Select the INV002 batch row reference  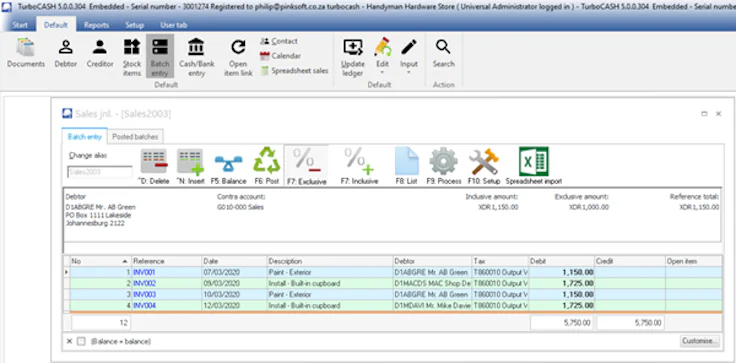click(x=144, y=284)
